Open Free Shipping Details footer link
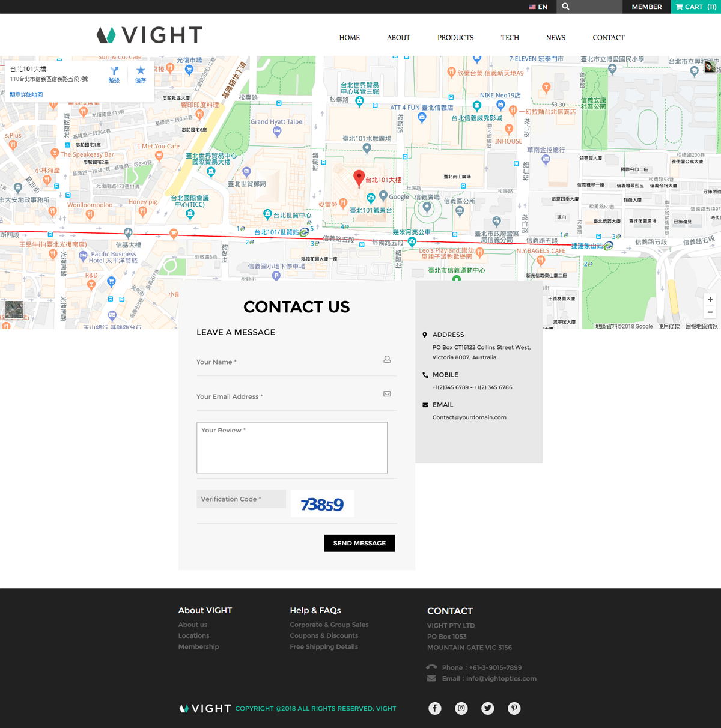 [324, 647]
